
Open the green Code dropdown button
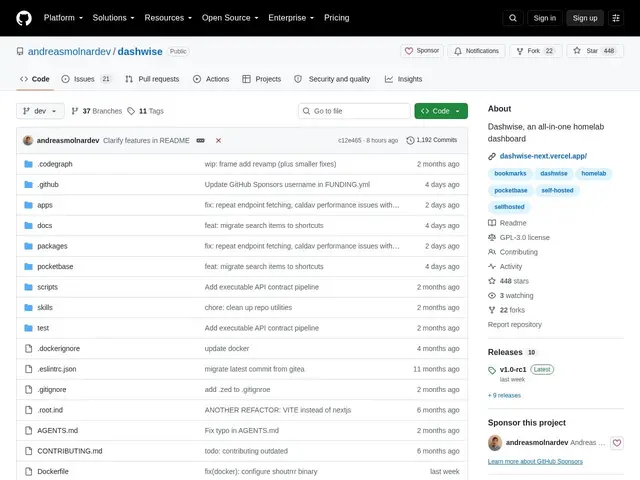tap(441, 111)
